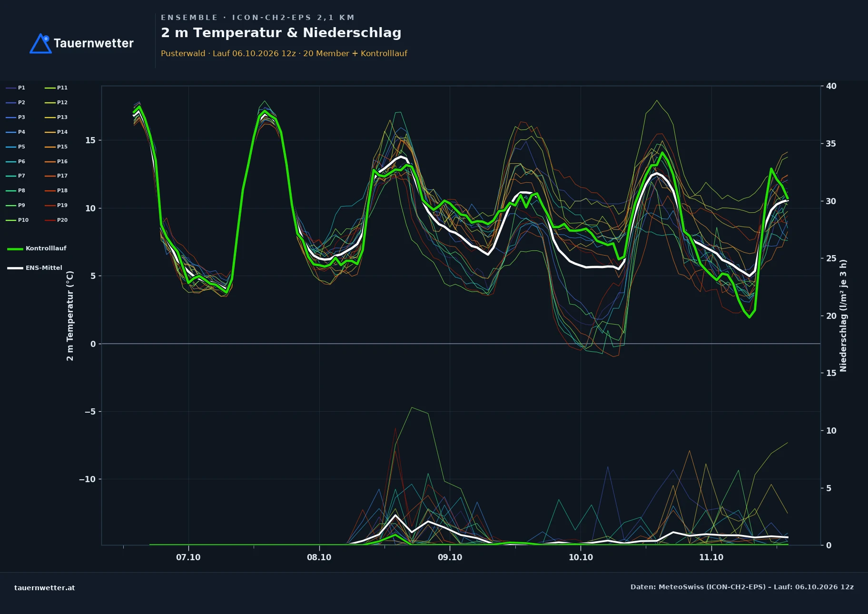Click the 25 precipitation axis tick
The width and height of the screenshot is (868, 614).
(x=831, y=258)
